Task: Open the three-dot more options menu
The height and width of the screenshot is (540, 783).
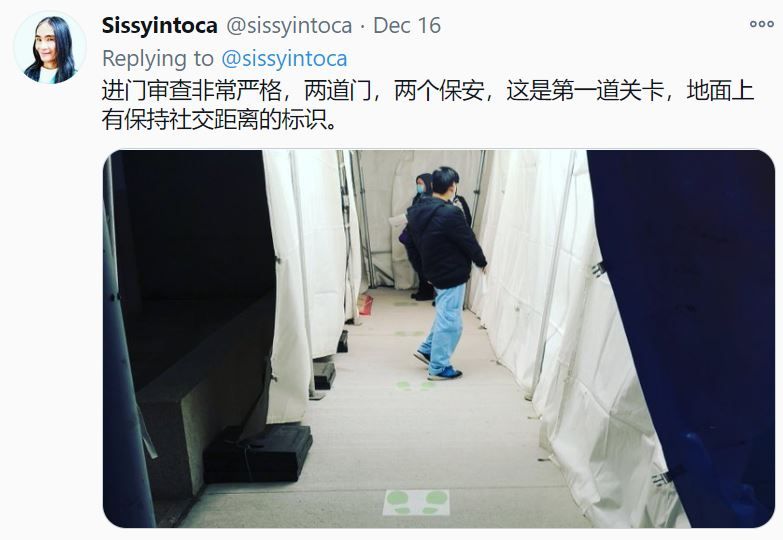Action: [761, 24]
